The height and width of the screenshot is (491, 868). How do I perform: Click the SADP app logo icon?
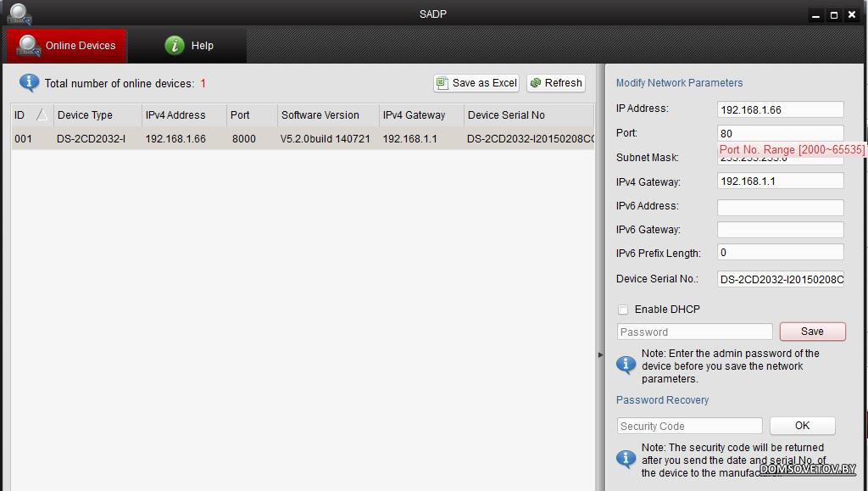(19, 14)
